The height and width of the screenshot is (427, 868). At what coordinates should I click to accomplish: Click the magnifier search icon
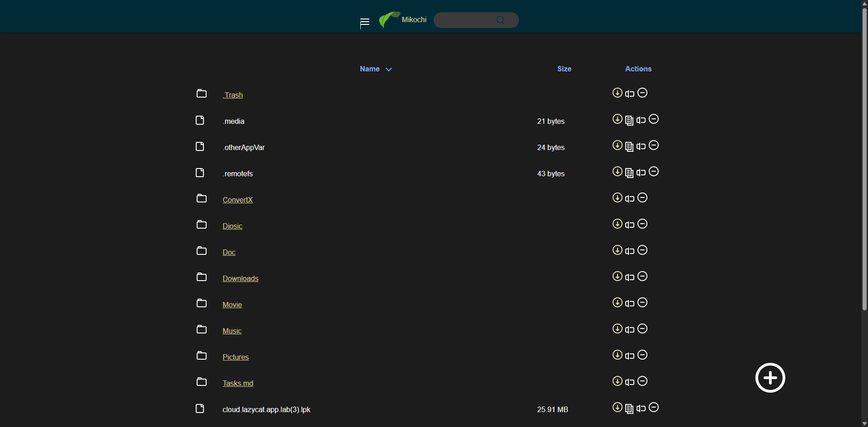point(500,20)
